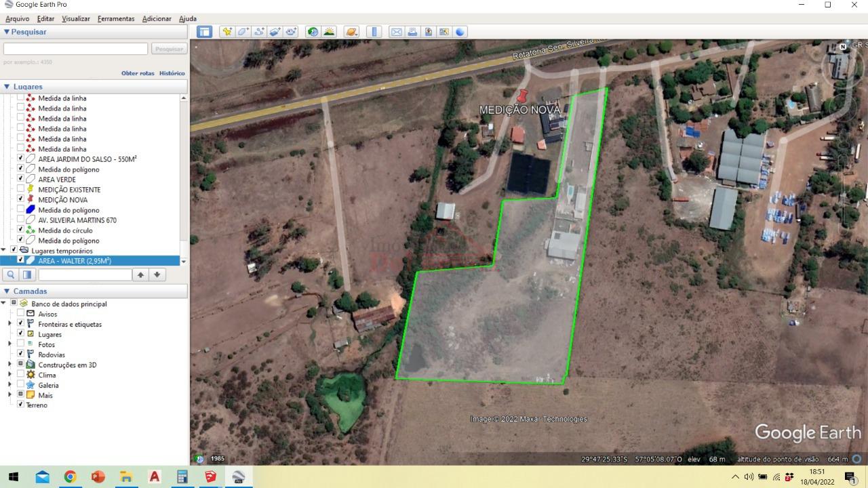The height and width of the screenshot is (488, 868).
Task: Hide the sidebar with toolbar toggle
Action: coord(205,32)
